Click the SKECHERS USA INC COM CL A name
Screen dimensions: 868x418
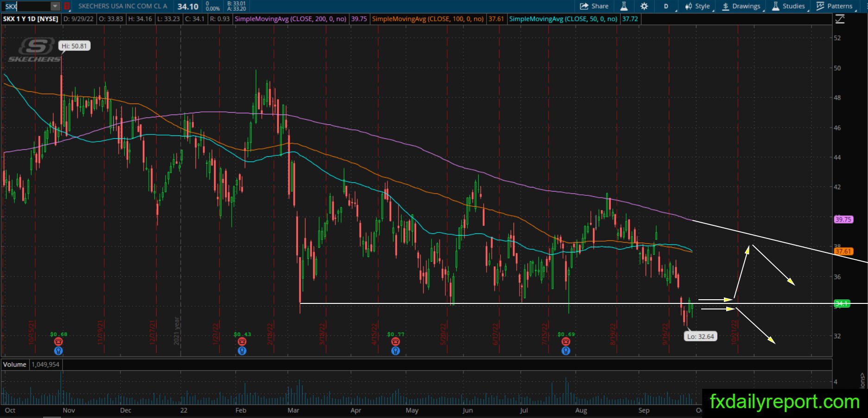point(123,6)
